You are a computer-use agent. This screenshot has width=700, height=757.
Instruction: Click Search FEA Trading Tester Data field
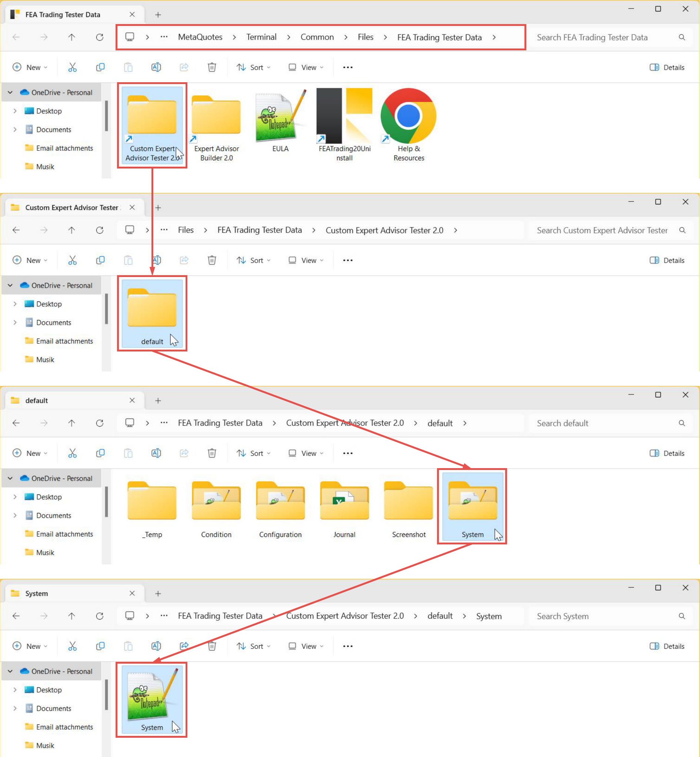611,37
